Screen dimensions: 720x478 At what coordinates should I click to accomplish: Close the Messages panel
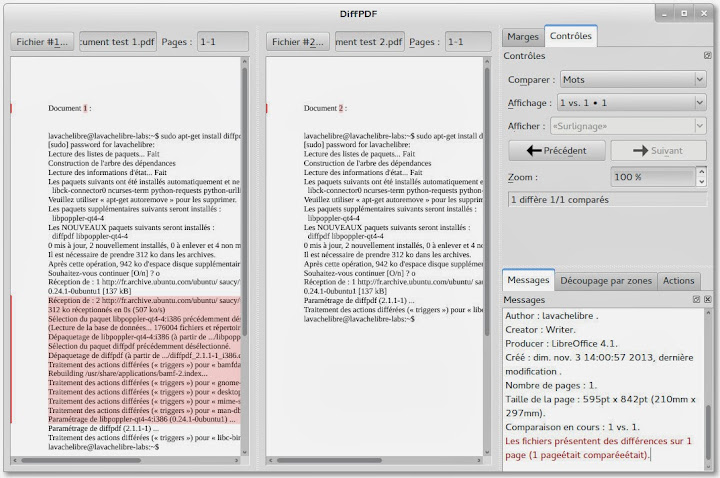point(708,299)
